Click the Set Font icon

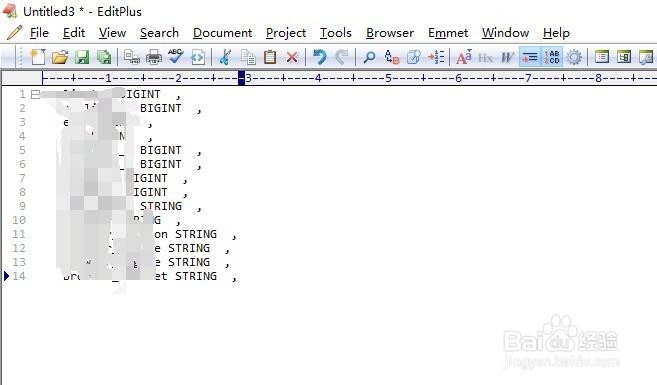(464, 57)
